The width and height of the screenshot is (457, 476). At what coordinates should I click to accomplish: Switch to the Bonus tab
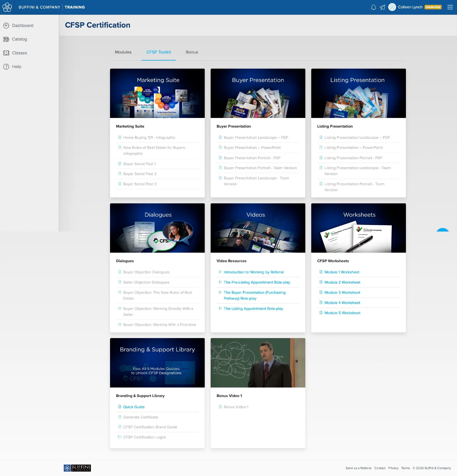[x=192, y=52]
